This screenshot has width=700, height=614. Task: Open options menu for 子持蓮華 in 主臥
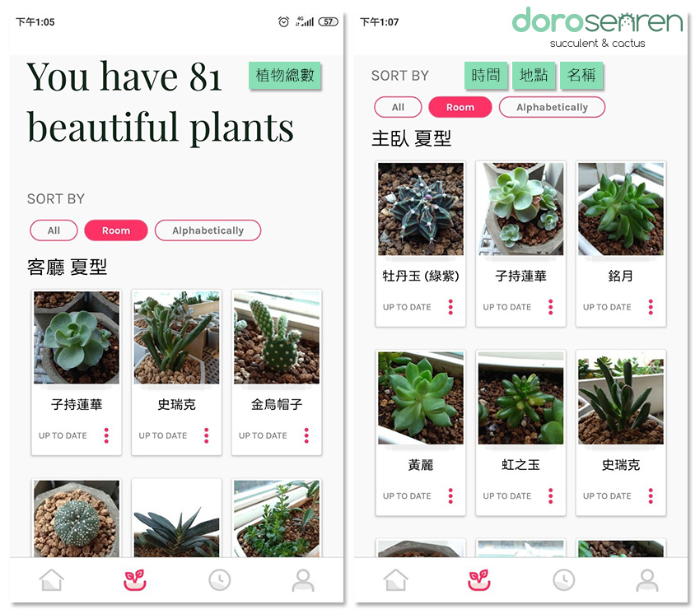(x=550, y=307)
